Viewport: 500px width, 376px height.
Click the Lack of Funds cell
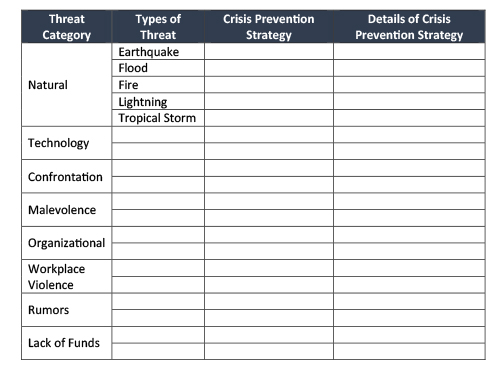66,343
